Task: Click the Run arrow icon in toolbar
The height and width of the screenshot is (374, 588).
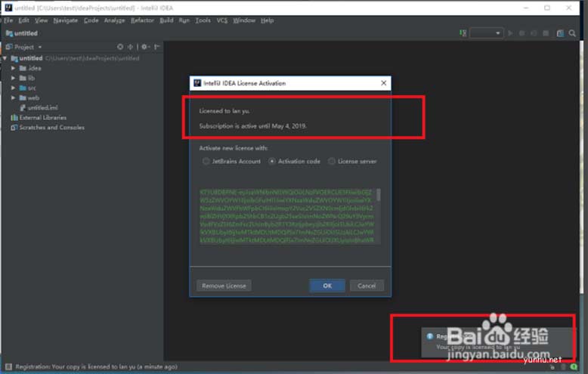Action: click(510, 33)
